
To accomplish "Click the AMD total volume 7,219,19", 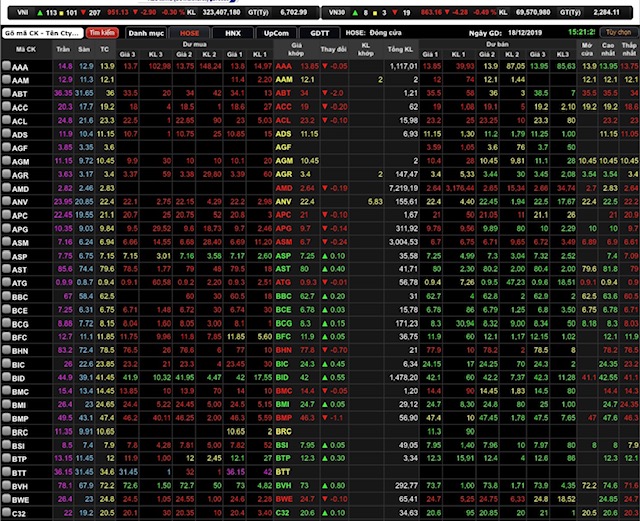I will coord(403,188).
